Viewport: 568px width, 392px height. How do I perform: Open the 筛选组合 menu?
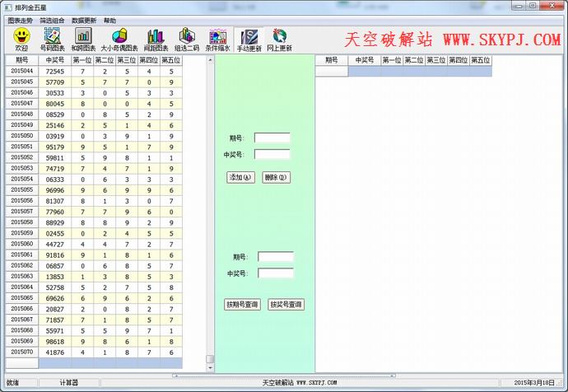point(52,20)
